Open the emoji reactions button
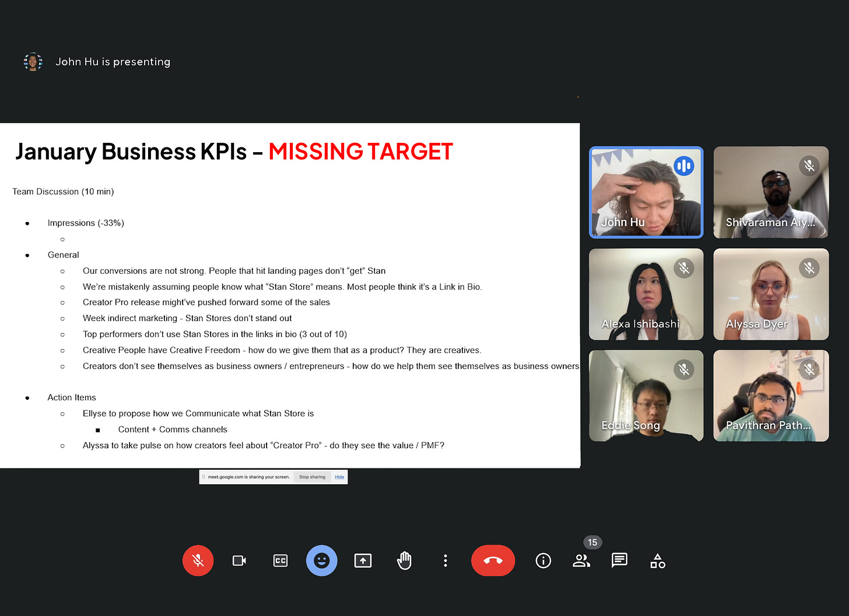The width and height of the screenshot is (849, 616). [x=322, y=561]
